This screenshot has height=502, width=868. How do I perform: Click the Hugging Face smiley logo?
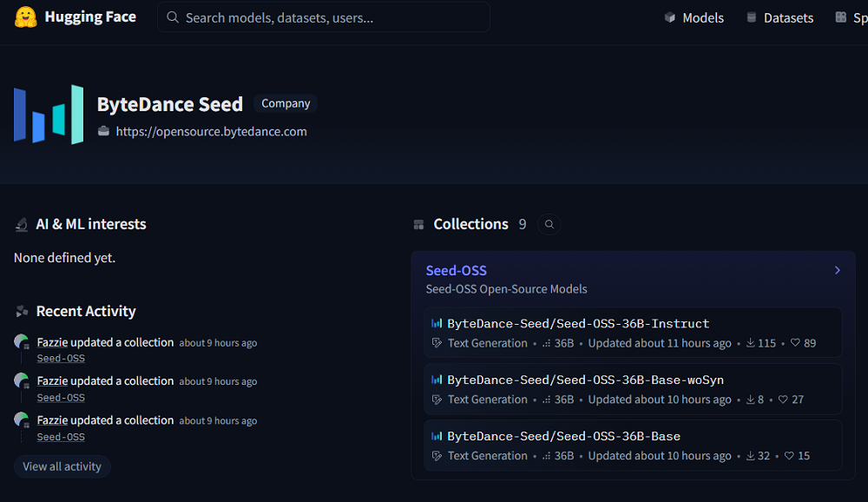pos(25,17)
